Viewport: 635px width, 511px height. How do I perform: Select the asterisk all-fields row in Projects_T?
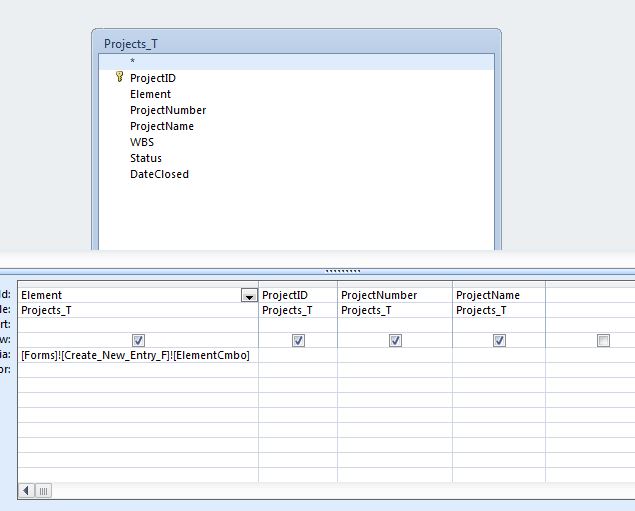[296, 62]
